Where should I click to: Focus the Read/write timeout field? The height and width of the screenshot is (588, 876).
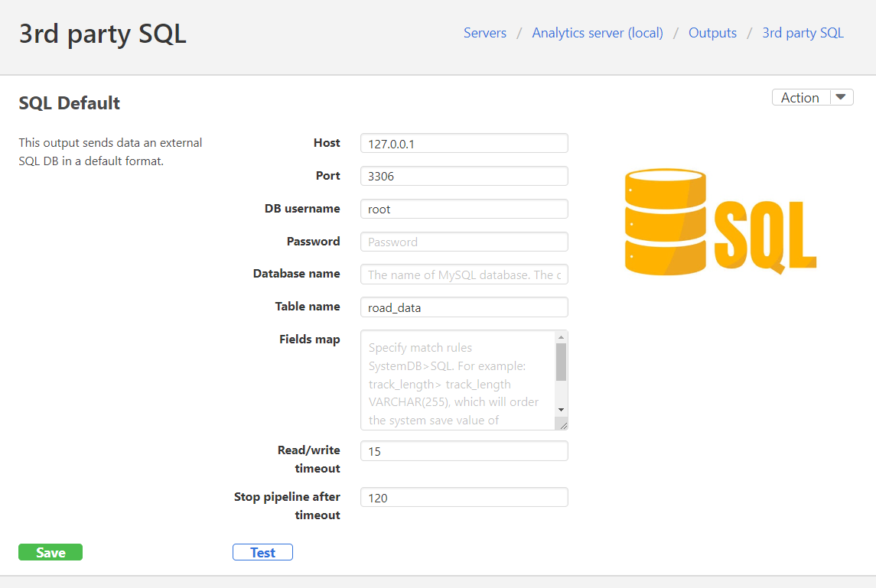click(x=464, y=450)
